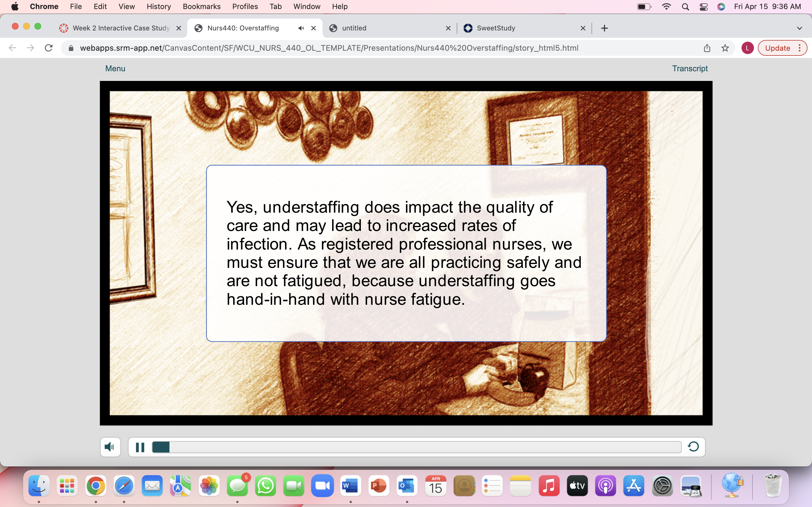Screen dimensions: 812x507
Task: Open the Transcript link
Action: pyautogui.click(x=690, y=68)
